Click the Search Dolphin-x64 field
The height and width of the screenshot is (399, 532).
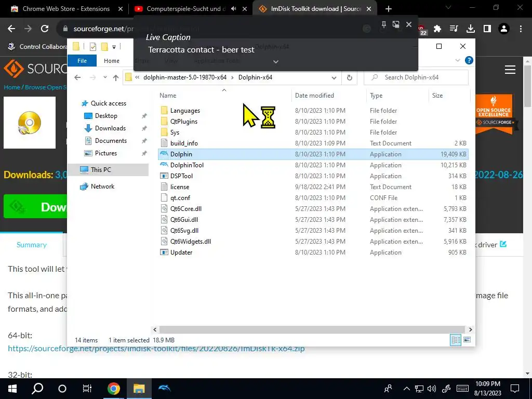[416, 77]
